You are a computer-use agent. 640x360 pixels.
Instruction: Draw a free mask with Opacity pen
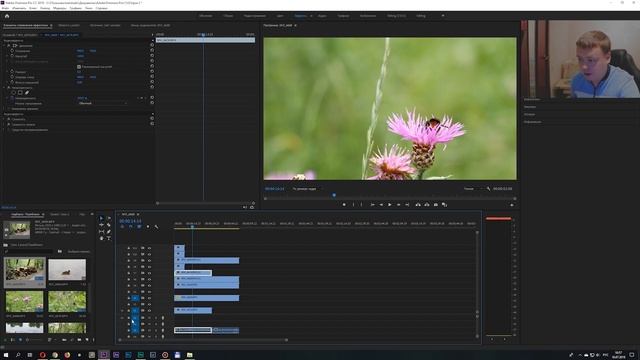tap(27, 93)
